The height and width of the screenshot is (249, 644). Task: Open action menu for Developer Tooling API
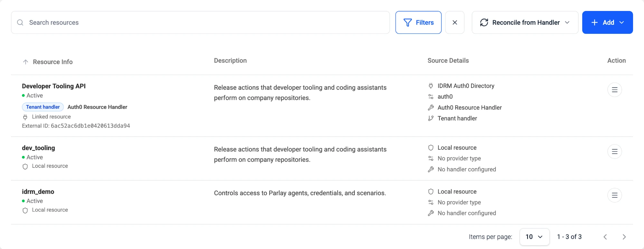pos(614,90)
